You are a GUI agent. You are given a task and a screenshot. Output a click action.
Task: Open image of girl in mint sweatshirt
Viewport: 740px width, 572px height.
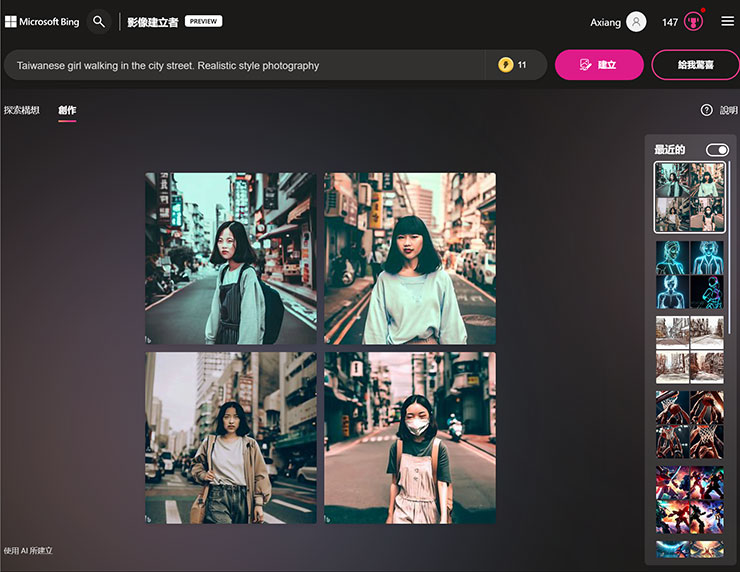tap(410, 258)
